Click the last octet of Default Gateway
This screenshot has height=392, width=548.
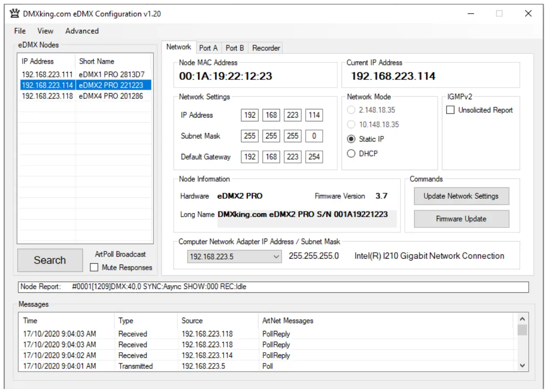click(x=314, y=157)
